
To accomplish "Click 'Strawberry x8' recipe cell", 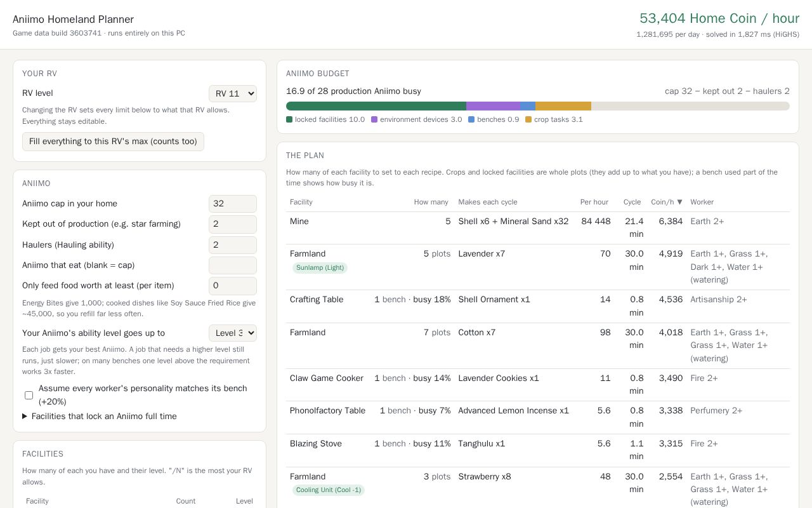I will (485, 477).
